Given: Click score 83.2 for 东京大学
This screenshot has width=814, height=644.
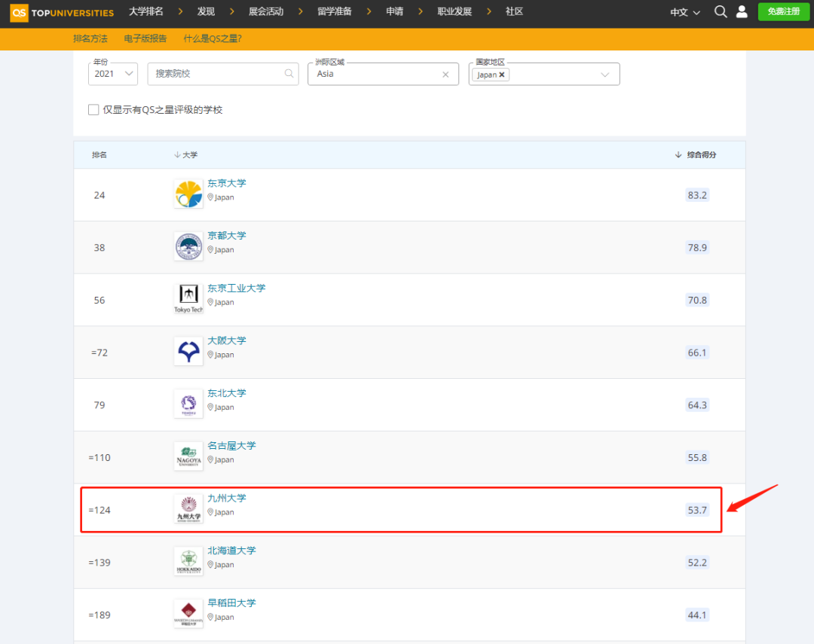Looking at the screenshot, I should [697, 195].
